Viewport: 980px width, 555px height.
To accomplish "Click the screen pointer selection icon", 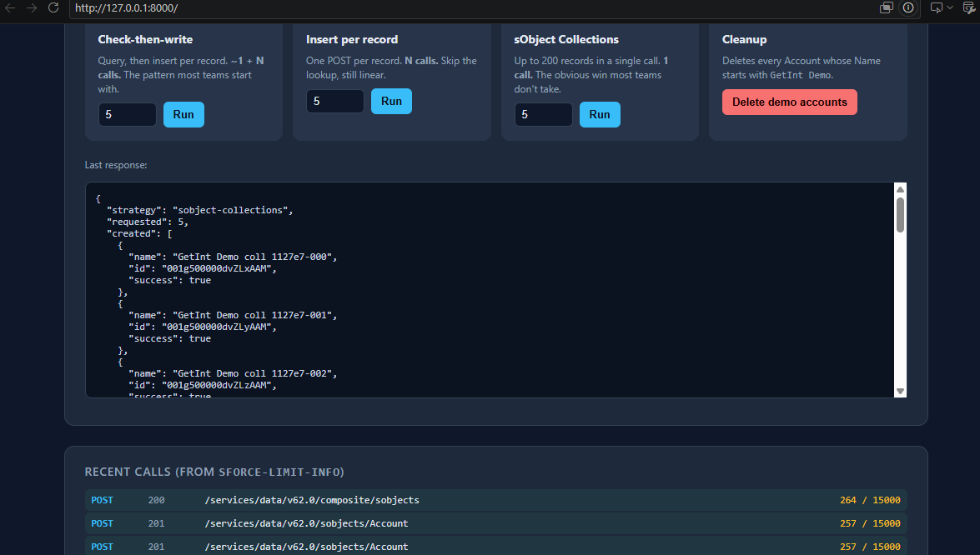I will pos(937,8).
